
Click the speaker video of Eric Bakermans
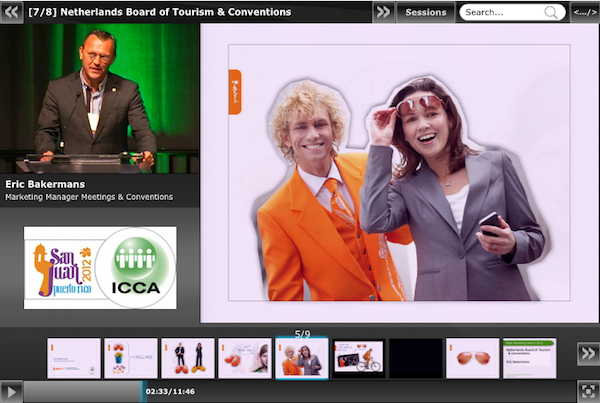pos(99,98)
